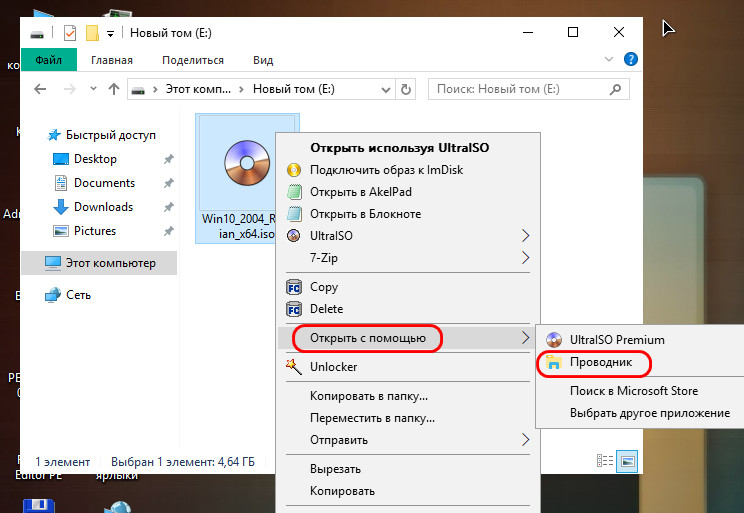Choose Копировать from the context menu
The width and height of the screenshot is (744, 513).
point(408,491)
